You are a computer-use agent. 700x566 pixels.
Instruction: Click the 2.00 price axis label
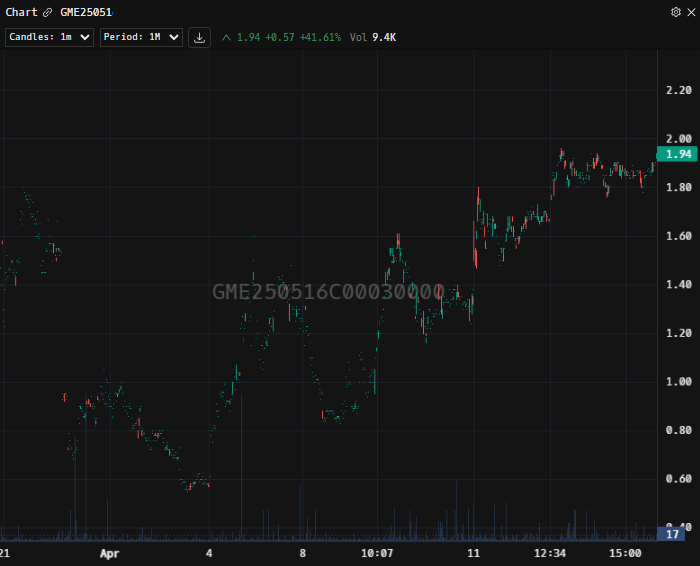[679, 139]
